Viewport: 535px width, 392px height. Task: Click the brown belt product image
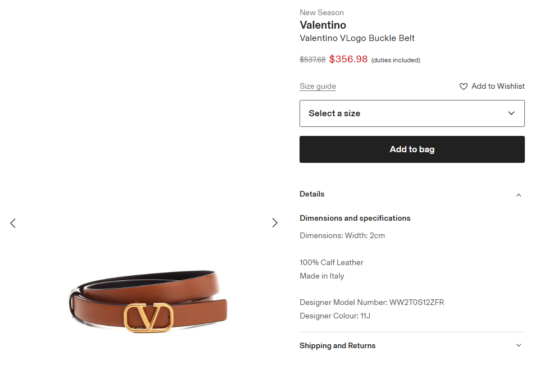pos(148,301)
